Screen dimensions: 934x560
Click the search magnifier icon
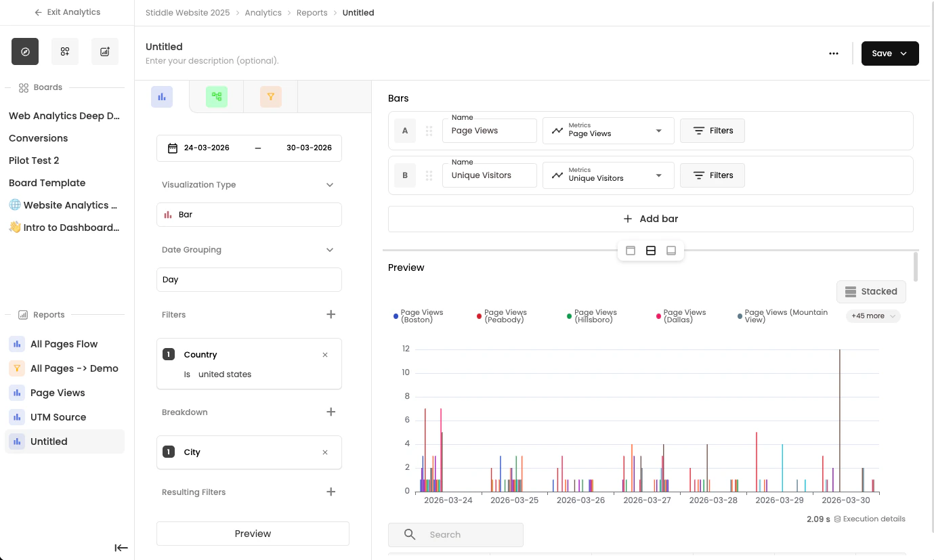(x=410, y=534)
